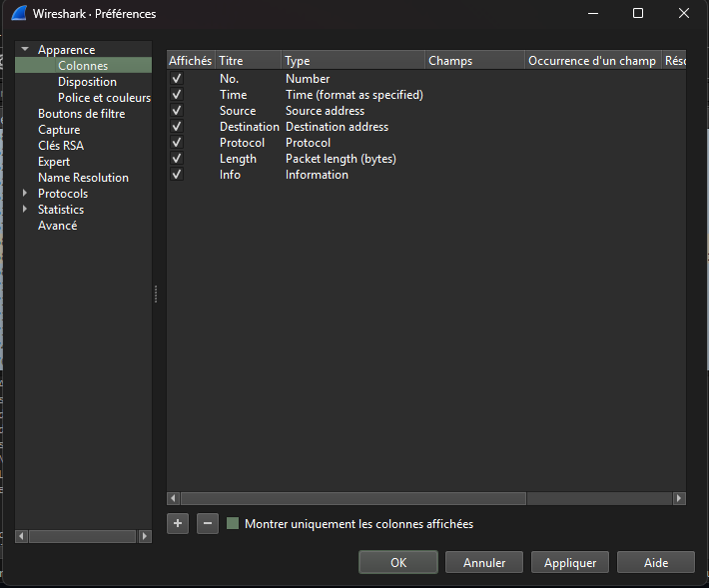
Task: Expand the Statistics tree section
Action: tap(25, 210)
